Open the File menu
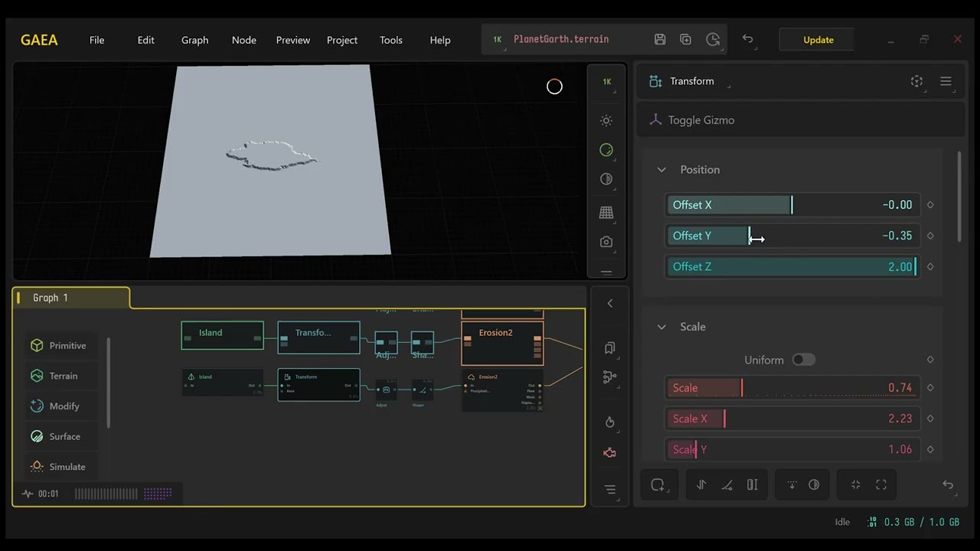 (x=96, y=40)
